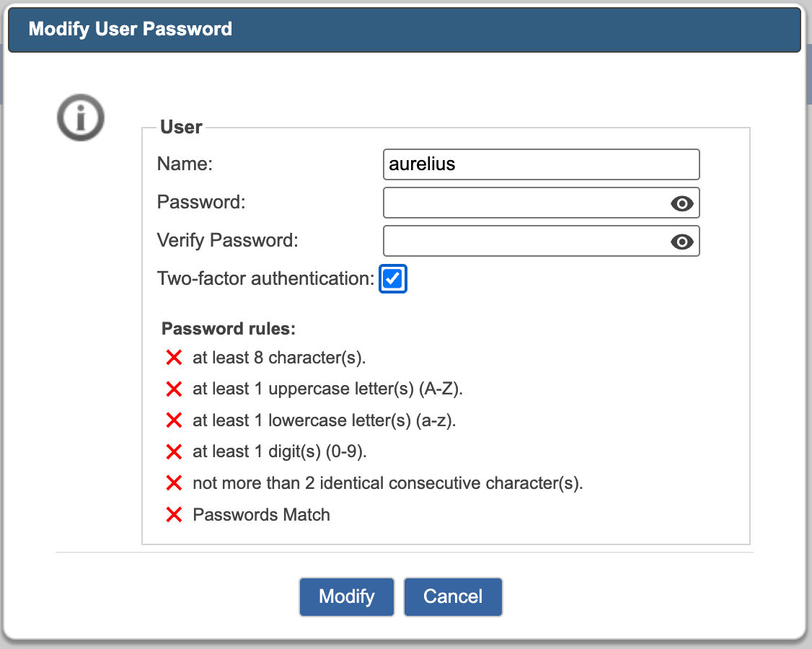Show password with the Password field eye icon
The width and height of the screenshot is (812, 649).
681,203
